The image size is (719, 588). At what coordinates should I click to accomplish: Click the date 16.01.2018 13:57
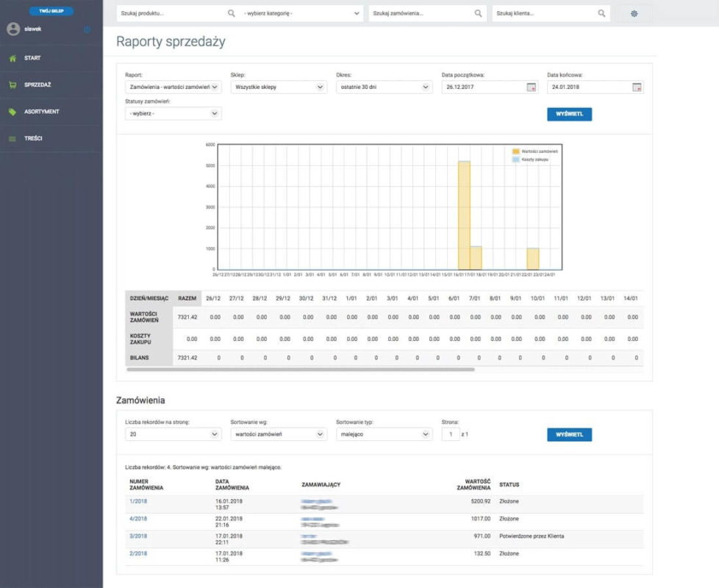229,504
